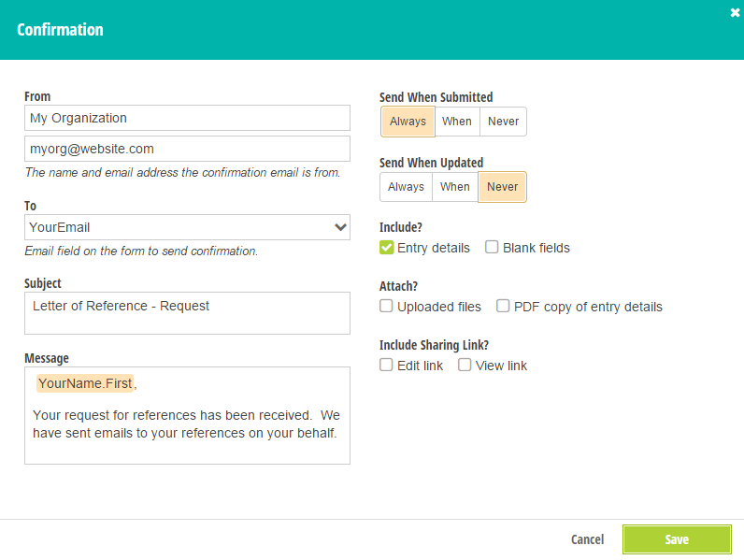Open the To dropdown showing YourEmail
Screen dimensions: 744x560
(187, 227)
